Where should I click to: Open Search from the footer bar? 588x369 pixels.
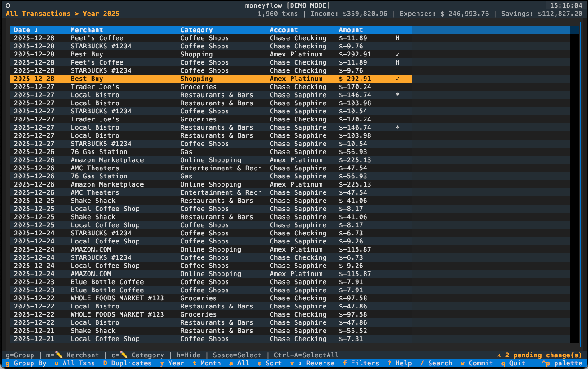click(436, 363)
